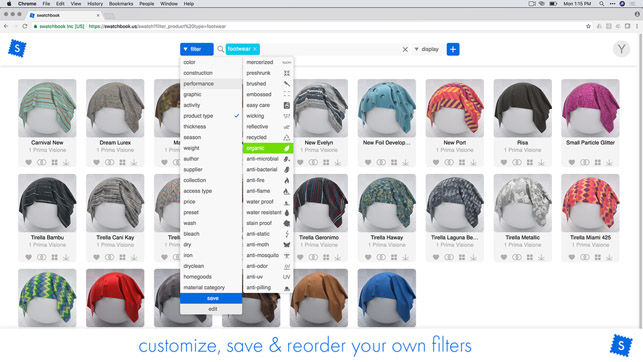The width and height of the screenshot is (643, 362).
Task: Select the thickness filter entry
Action: click(211, 127)
